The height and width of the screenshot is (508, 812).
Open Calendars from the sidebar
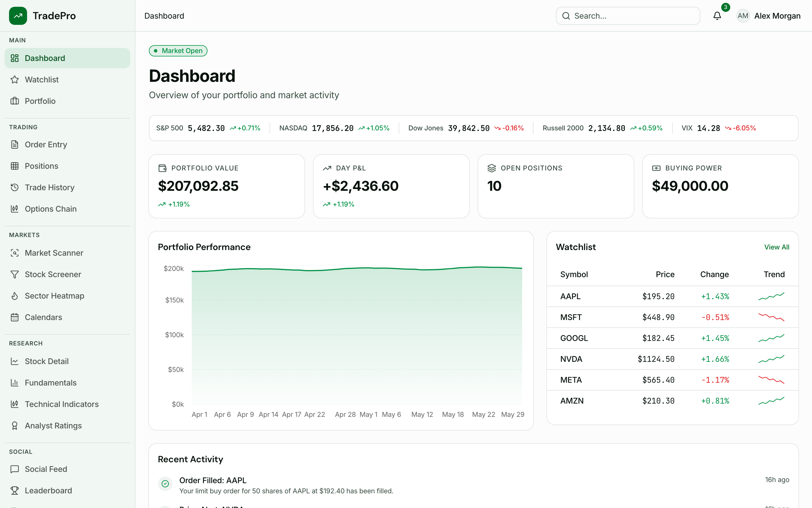click(67, 317)
